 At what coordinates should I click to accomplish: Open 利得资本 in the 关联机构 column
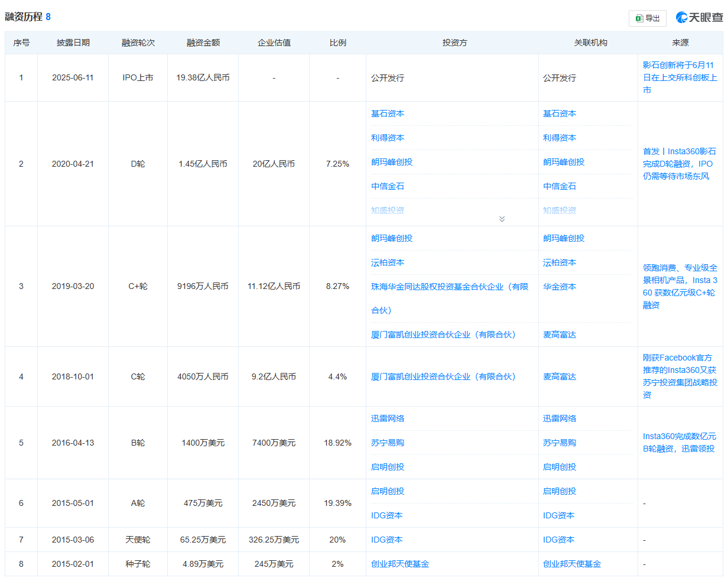(560, 138)
